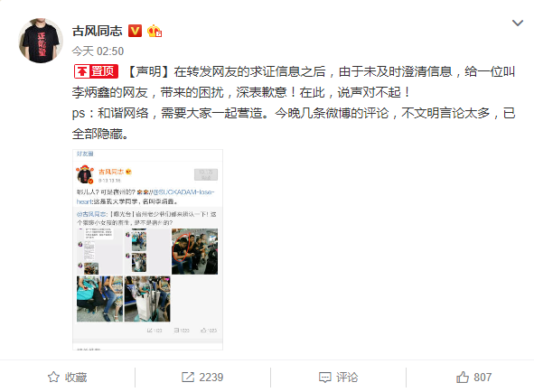
Task: Click the star favorite icon
Action: click(53, 377)
